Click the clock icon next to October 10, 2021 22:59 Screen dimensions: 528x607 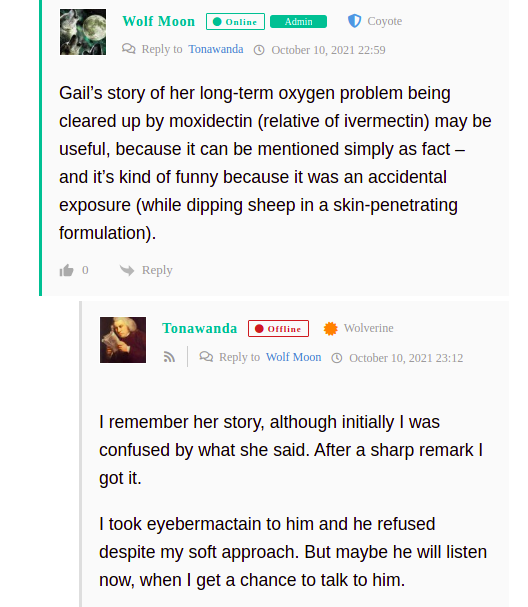[x=259, y=50]
